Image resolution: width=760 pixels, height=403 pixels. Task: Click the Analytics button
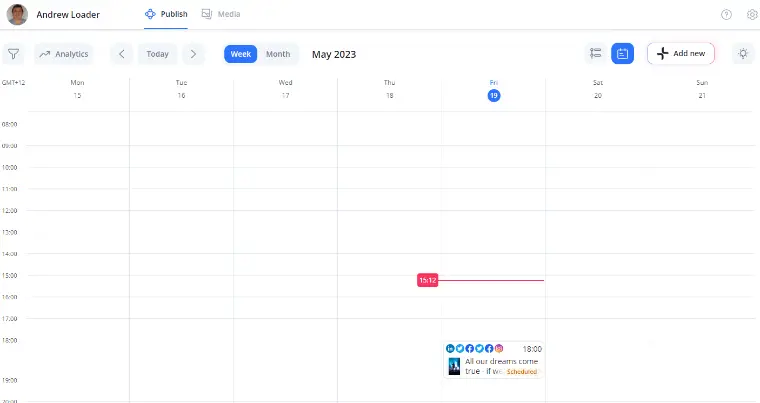[x=64, y=54]
